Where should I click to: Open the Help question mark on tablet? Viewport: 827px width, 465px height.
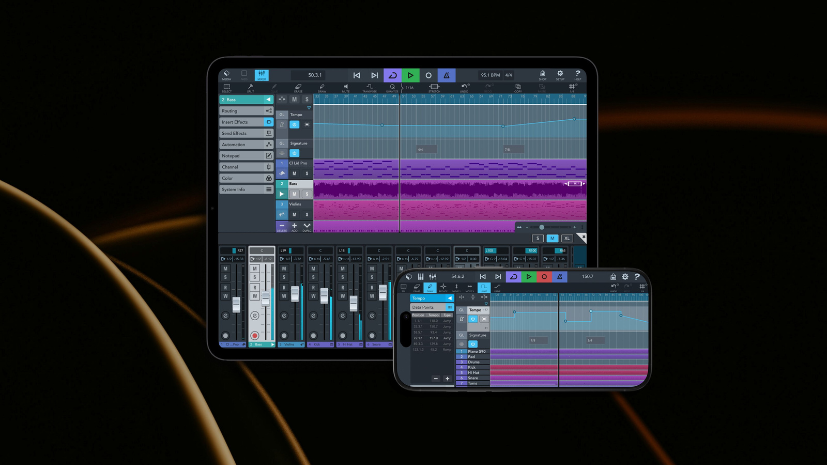(x=578, y=75)
